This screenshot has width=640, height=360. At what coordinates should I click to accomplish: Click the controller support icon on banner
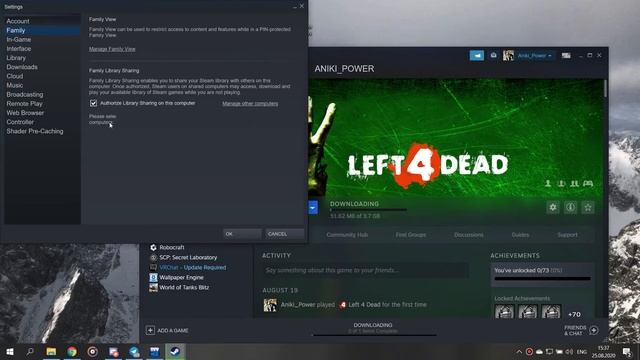tap(588, 184)
